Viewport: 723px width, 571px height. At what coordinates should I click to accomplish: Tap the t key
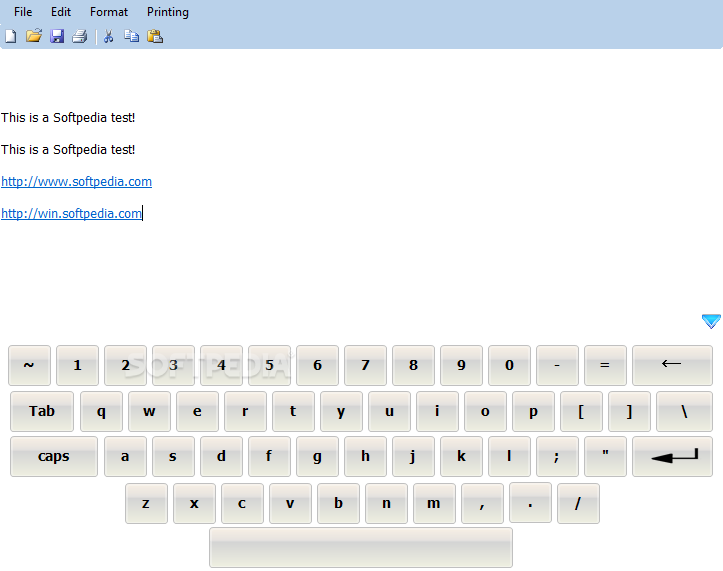click(293, 411)
